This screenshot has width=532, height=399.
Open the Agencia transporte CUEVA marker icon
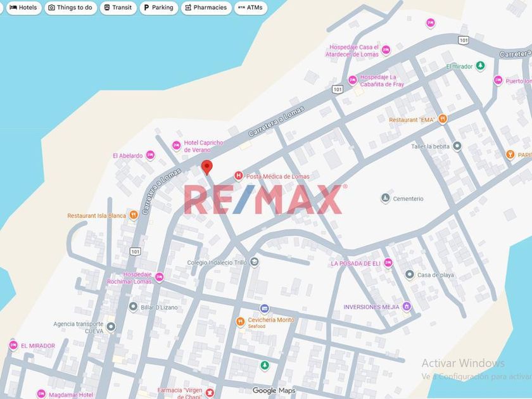[111, 327]
